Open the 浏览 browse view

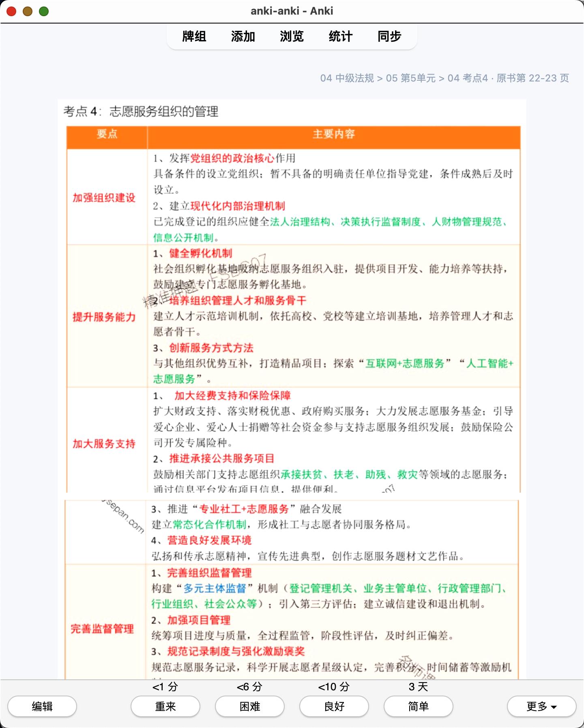[292, 36]
